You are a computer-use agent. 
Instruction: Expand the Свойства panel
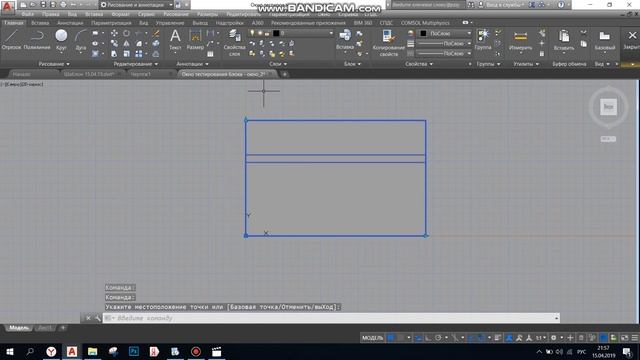pyautogui.click(x=419, y=64)
